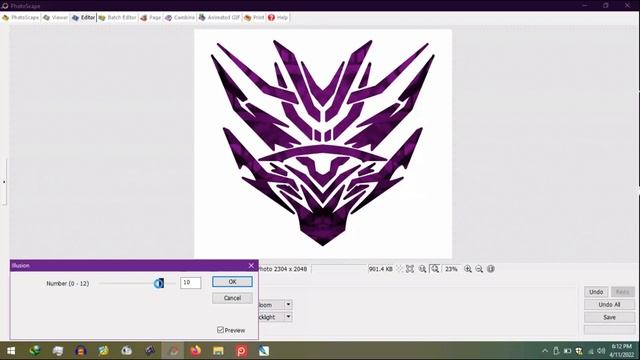Image resolution: width=640 pixels, height=360 pixels.
Task: Click the photo info icon after zoom out
Action: click(x=491, y=269)
